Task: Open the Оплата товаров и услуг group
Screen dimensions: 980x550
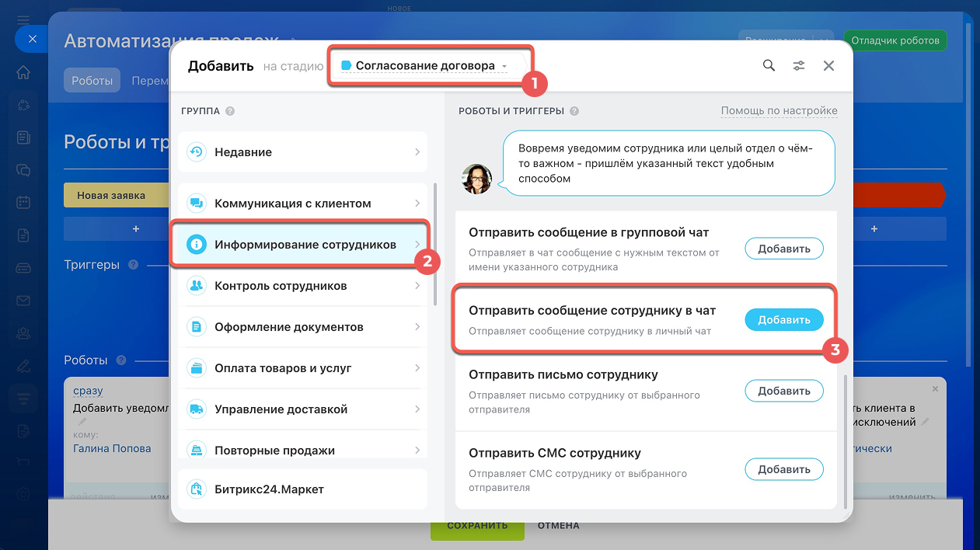Action: point(302,368)
